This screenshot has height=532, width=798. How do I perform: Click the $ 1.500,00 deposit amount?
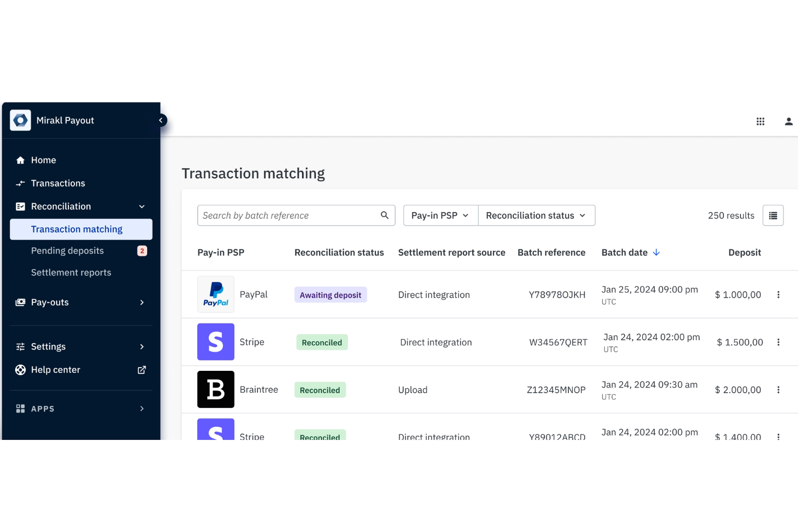pos(740,342)
